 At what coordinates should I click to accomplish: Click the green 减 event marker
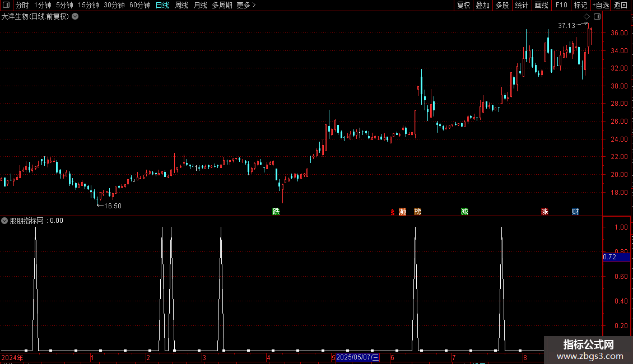pyautogui.click(x=464, y=211)
